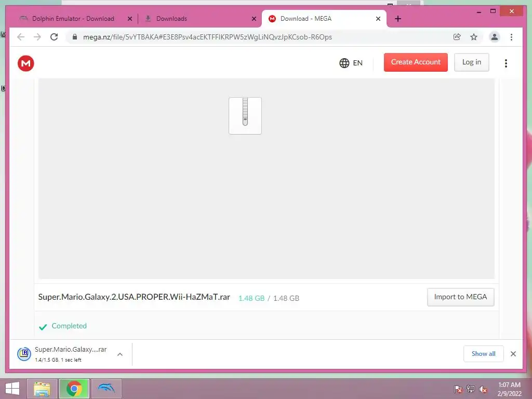Open the Windows Start button
Image resolution: width=532 pixels, height=399 pixels.
point(12,389)
